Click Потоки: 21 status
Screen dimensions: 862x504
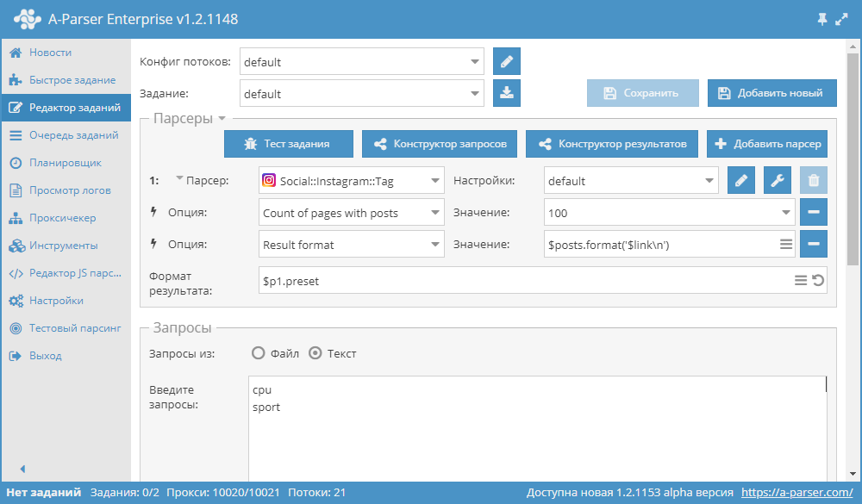click(x=317, y=493)
